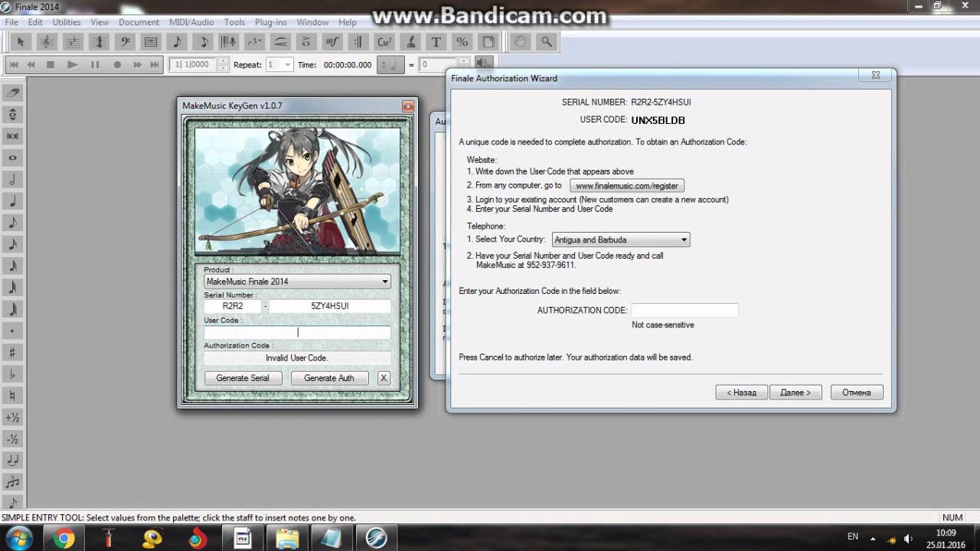Click the Далее next button
The height and width of the screenshot is (551, 980).
click(x=795, y=393)
